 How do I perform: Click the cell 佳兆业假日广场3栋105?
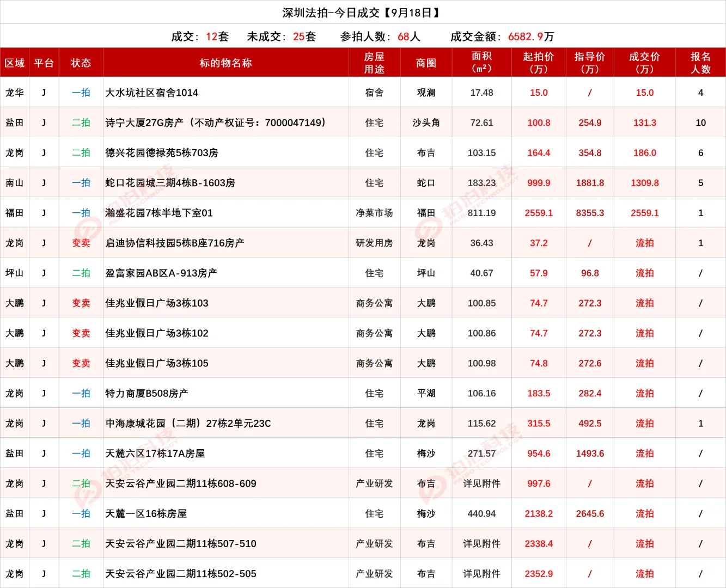pyautogui.click(x=226, y=363)
